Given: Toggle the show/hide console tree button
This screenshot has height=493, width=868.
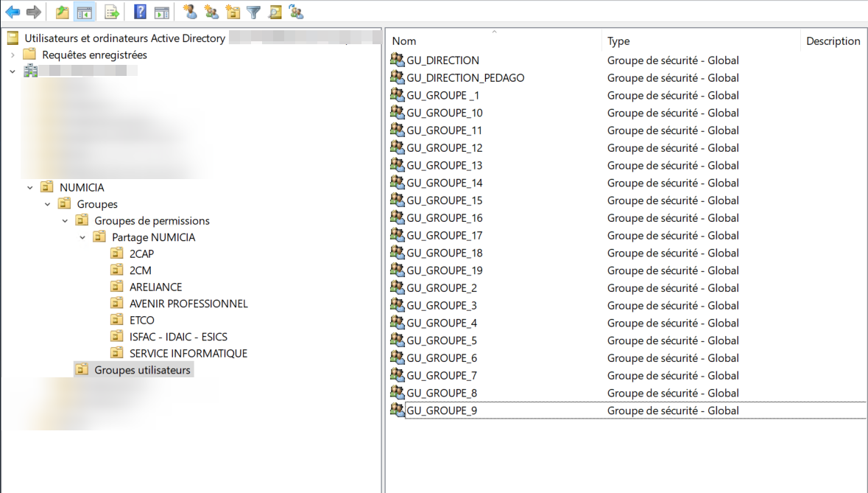Looking at the screenshot, I should click(85, 12).
